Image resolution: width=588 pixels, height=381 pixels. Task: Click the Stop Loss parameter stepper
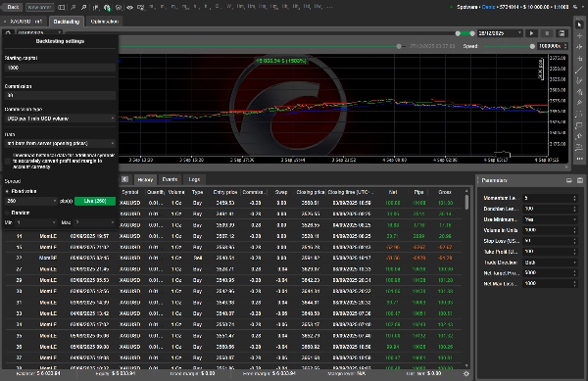coord(575,241)
